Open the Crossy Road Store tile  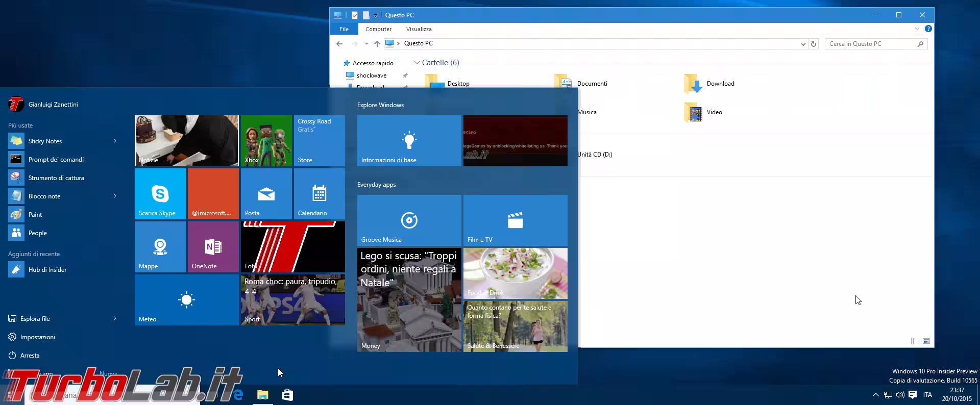pos(320,141)
